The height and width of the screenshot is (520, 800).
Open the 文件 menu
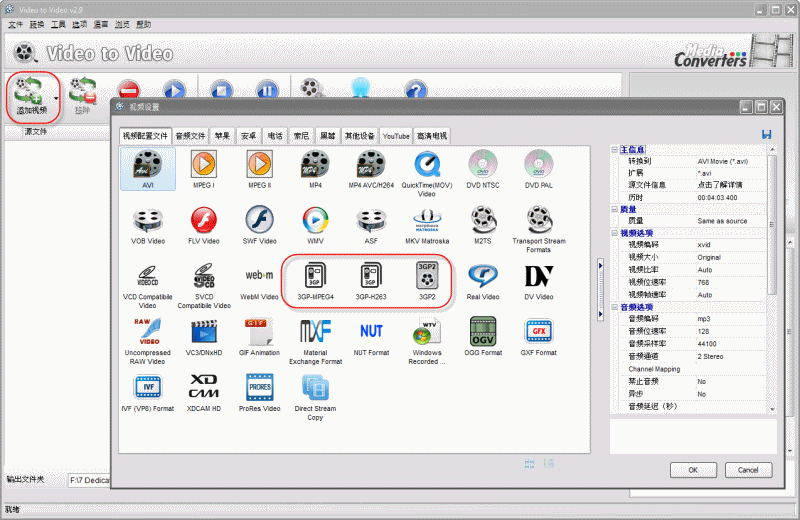(15, 24)
